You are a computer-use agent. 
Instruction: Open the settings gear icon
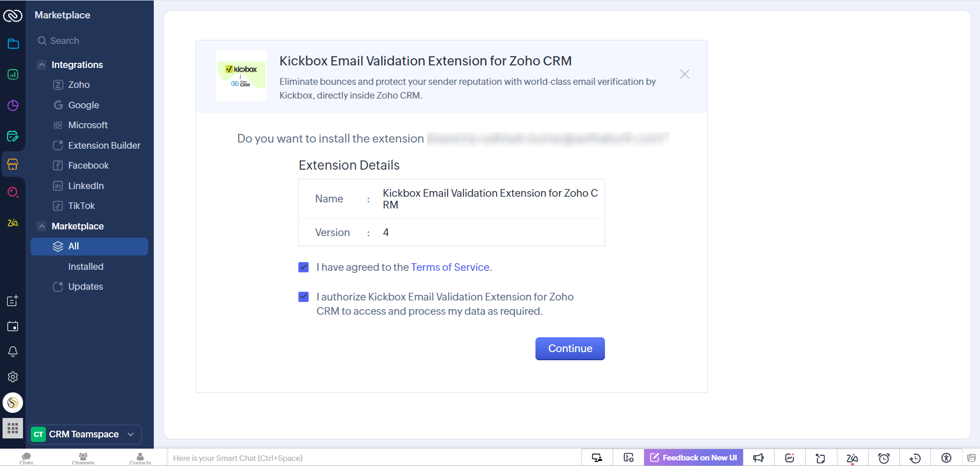point(13,377)
